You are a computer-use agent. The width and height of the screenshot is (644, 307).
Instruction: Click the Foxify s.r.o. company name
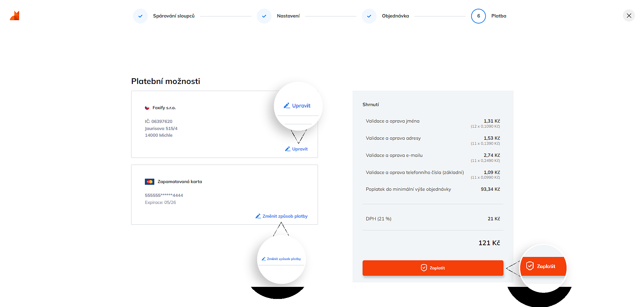pos(164,108)
